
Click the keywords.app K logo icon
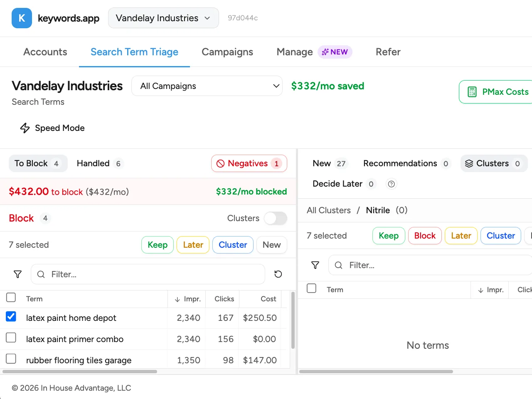point(22,18)
